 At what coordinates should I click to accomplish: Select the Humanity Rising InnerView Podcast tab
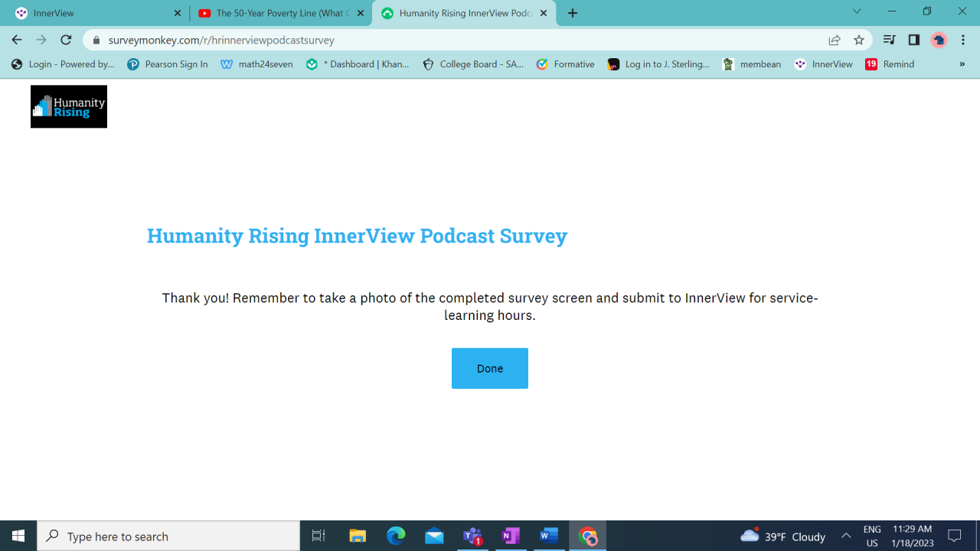tap(462, 13)
